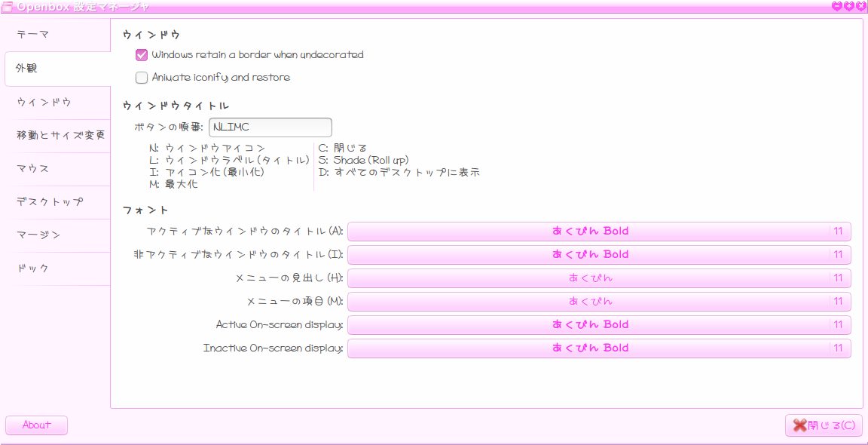The image size is (868, 445).
Task: Go to the 移動とサイズ変更 tab
Action: (x=57, y=136)
